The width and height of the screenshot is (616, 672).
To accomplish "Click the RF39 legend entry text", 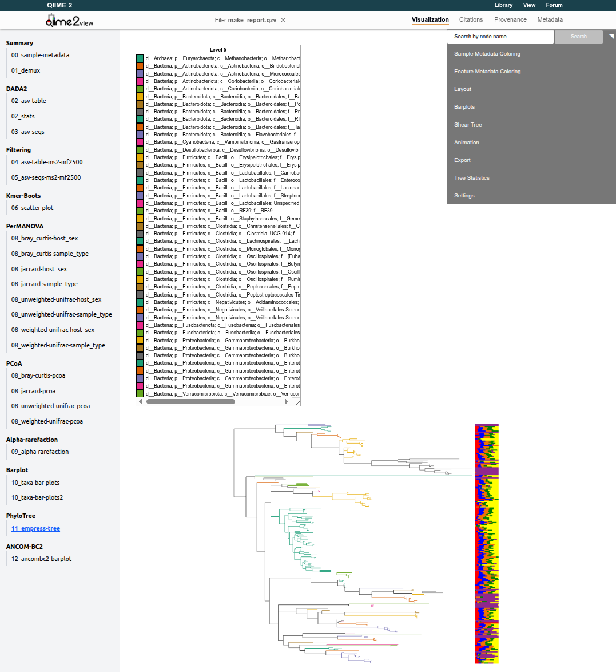I will pyautogui.click(x=209, y=211).
